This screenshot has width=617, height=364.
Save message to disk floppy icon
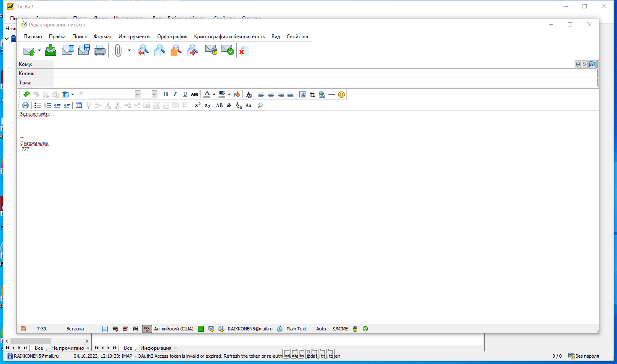[84, 51]
